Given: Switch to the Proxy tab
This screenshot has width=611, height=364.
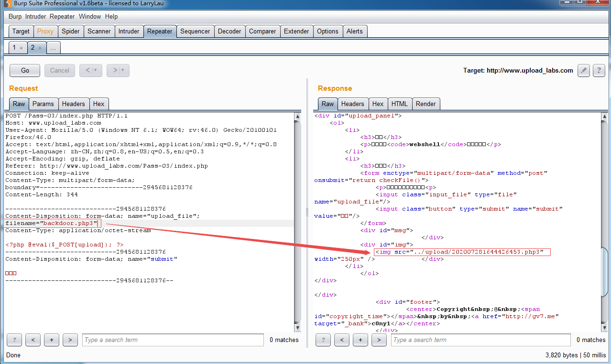Looking at the screenshot, I should (45, 31).
